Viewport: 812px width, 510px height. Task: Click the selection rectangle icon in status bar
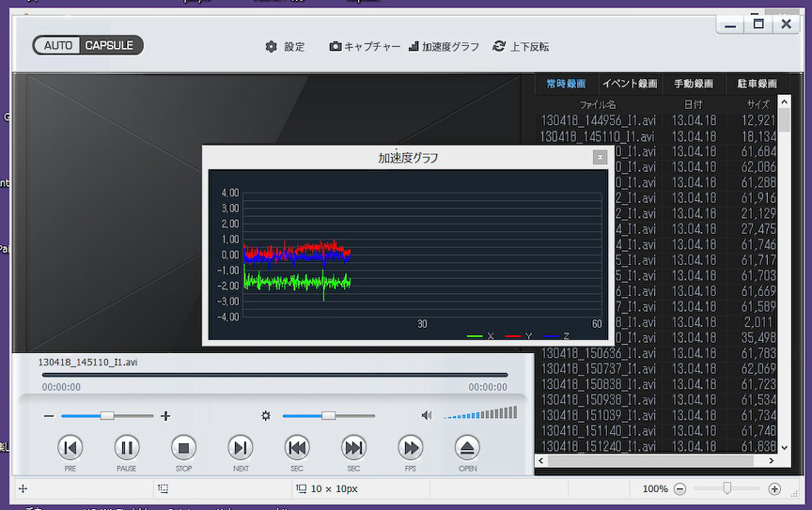point(164,488)
